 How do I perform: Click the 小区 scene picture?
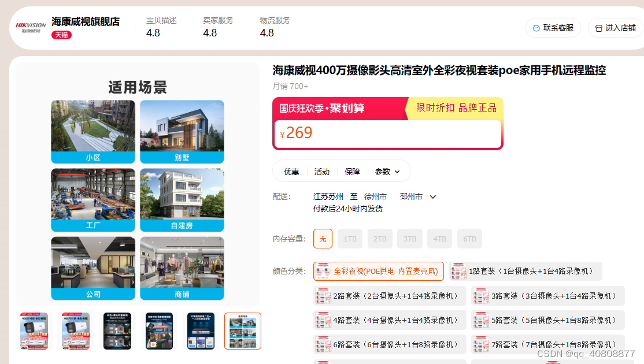pos(93,132)
